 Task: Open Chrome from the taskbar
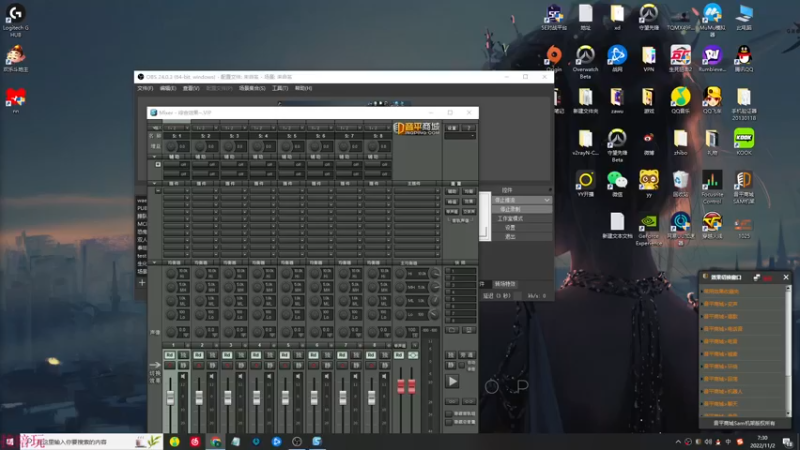click(x=216, y=441)
